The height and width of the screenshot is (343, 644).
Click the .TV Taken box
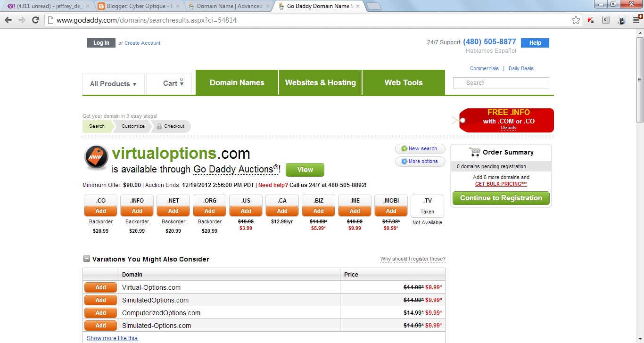pyautogui.click(x=427, y=206)
